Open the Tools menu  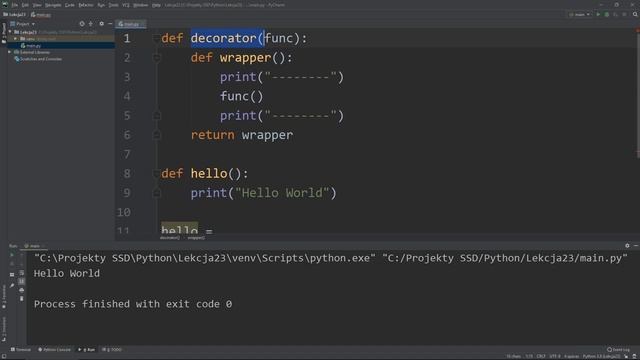[x=113, y=5]
